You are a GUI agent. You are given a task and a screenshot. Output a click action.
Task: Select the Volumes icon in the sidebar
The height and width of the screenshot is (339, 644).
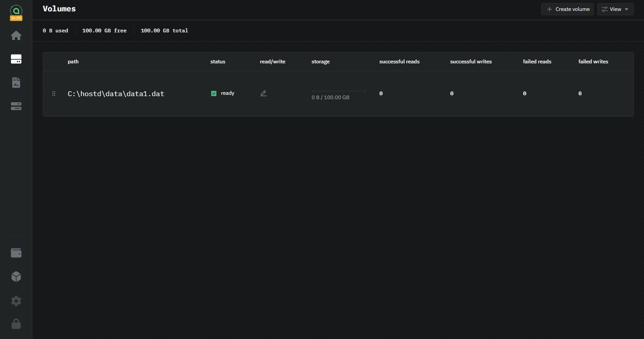coord(16,59)
